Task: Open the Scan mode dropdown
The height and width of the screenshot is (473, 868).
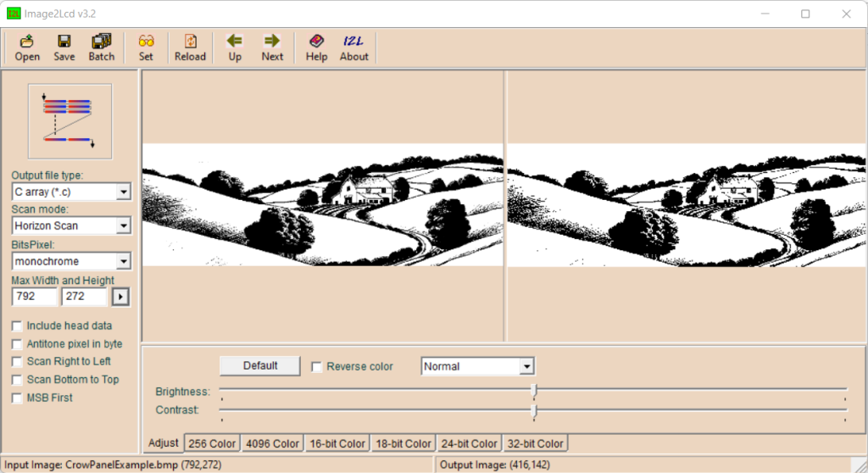Action: click(x=124, y=226)
